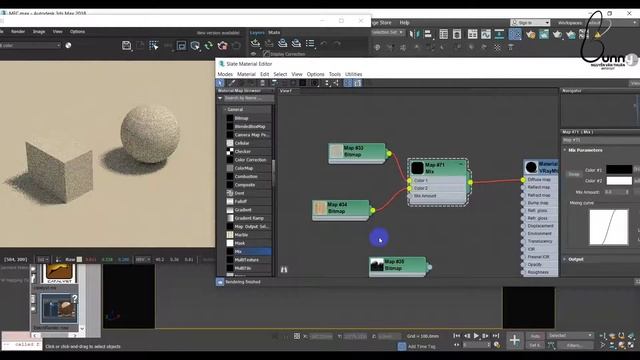Screen dimensions: 640x360
Task: Toggle the Parameter Editor panel button
Action: tap(358, 83)
